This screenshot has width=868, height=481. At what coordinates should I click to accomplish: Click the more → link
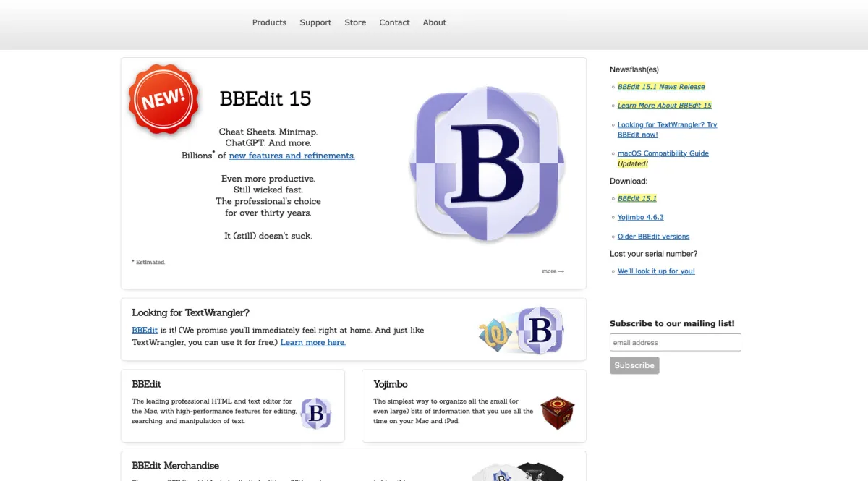pyautogui.click(x=553, y=271)
